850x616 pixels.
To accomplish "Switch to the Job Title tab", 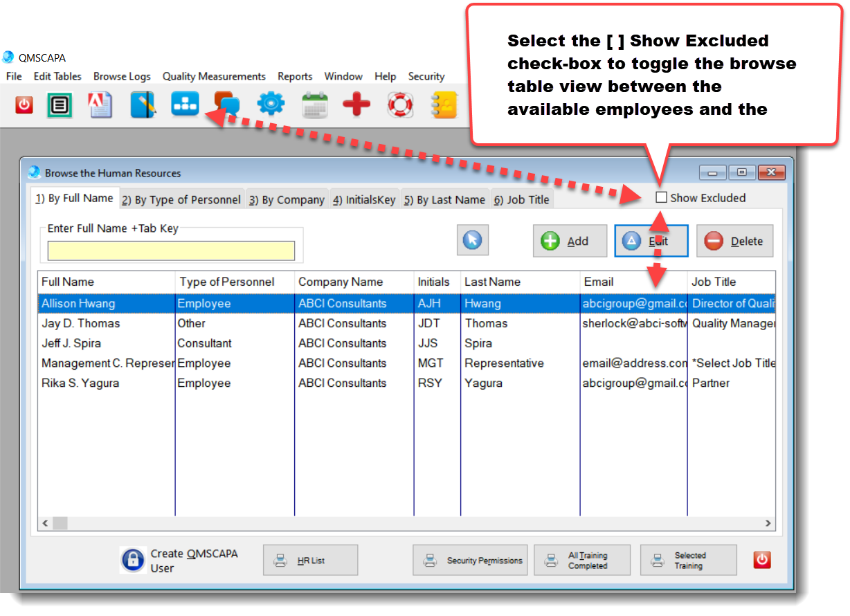I will point(521,200).
